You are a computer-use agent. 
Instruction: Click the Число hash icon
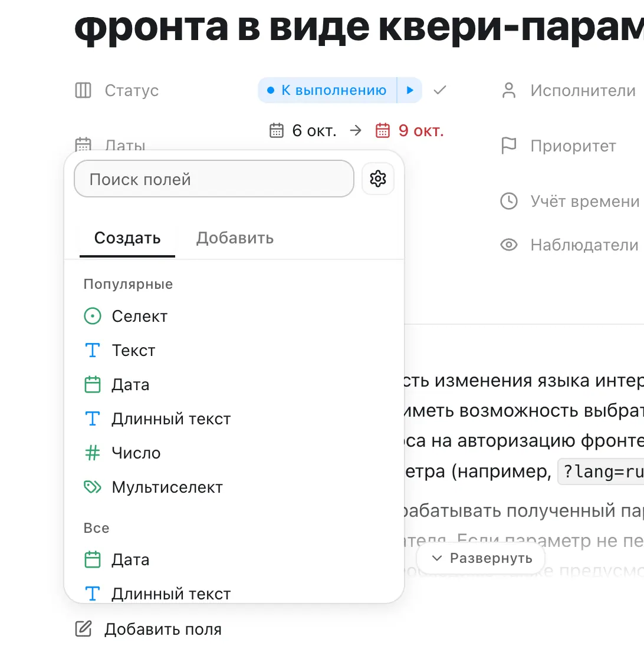[93, 453]
